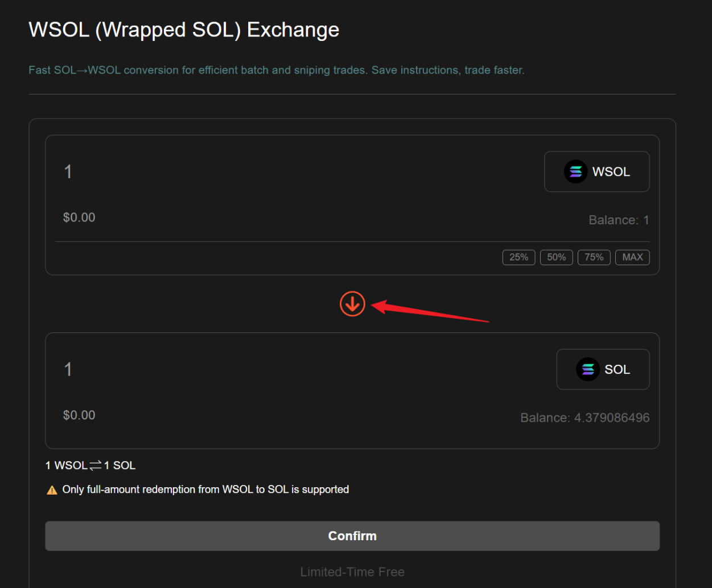
Task: Apply 25% of WSOL balance
Action: (x=518, y=257)
